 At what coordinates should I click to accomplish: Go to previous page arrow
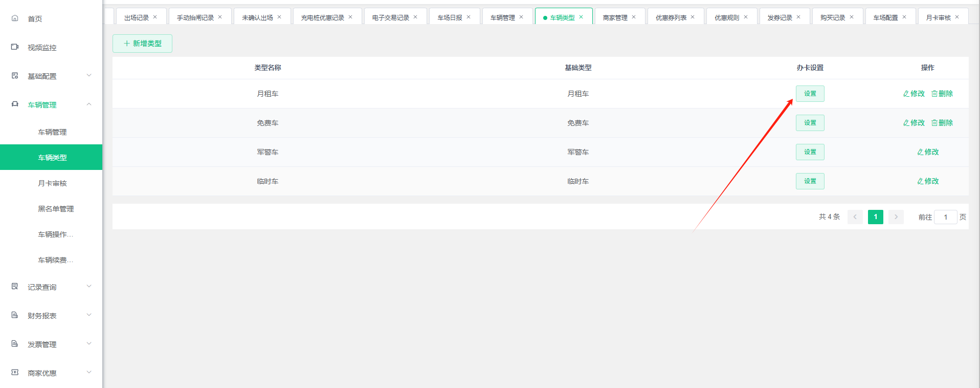click(855, 217)
